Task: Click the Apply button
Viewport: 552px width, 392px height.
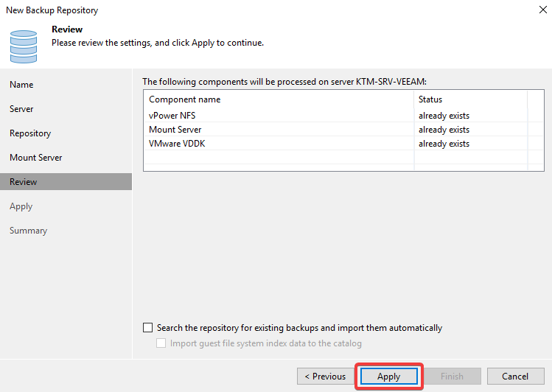Action: [x=389, y=377]
